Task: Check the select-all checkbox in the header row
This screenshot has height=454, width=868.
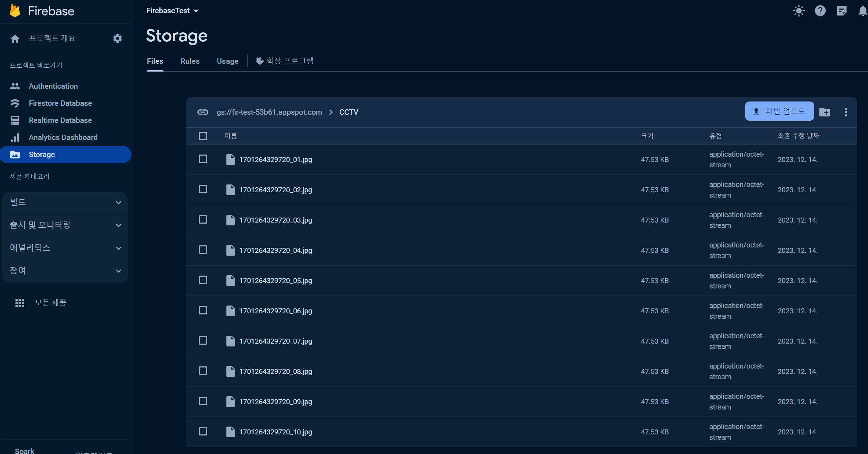Action: (203, 136)
